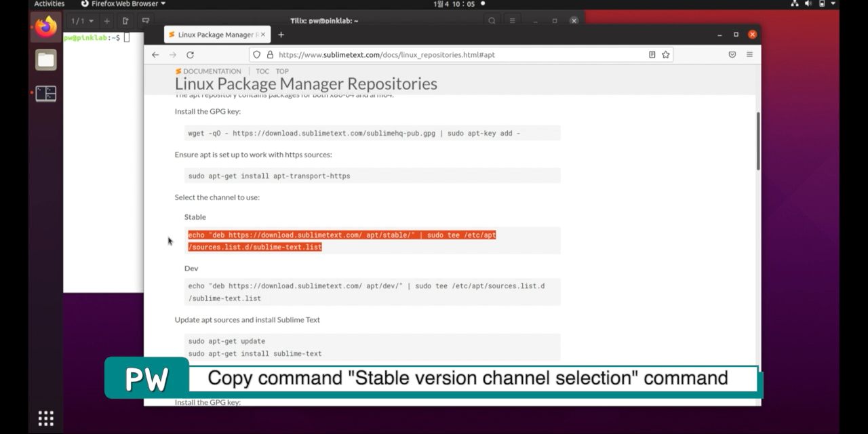The height and width of the screenshot is (434, 868).
Task: Click the wget GPG key command
Action: 354,134
